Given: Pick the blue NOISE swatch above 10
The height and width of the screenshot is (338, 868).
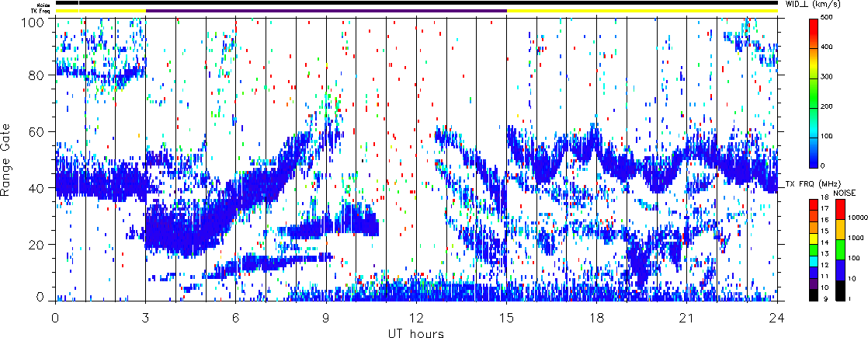Looking at the screenshot, I should point(840,270).
